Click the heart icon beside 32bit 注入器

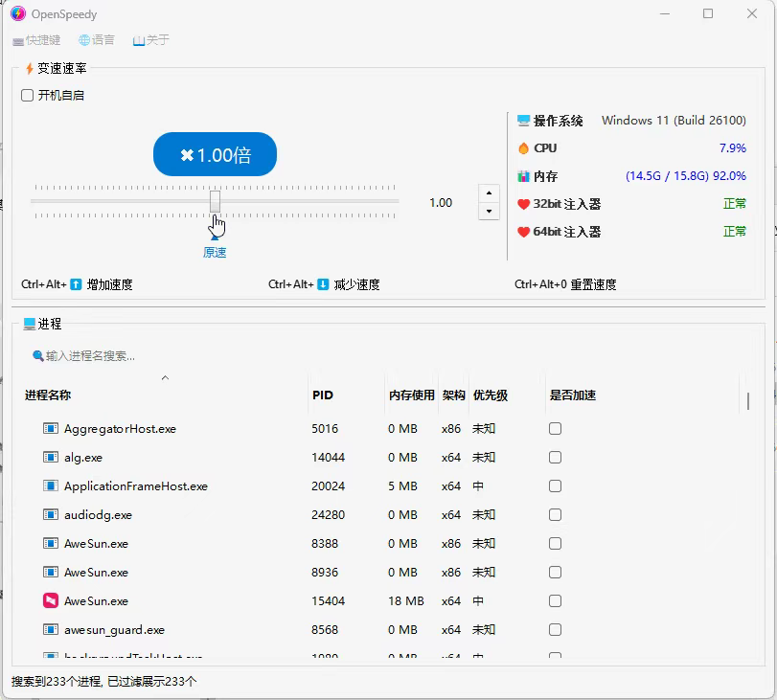click(525, 204)
